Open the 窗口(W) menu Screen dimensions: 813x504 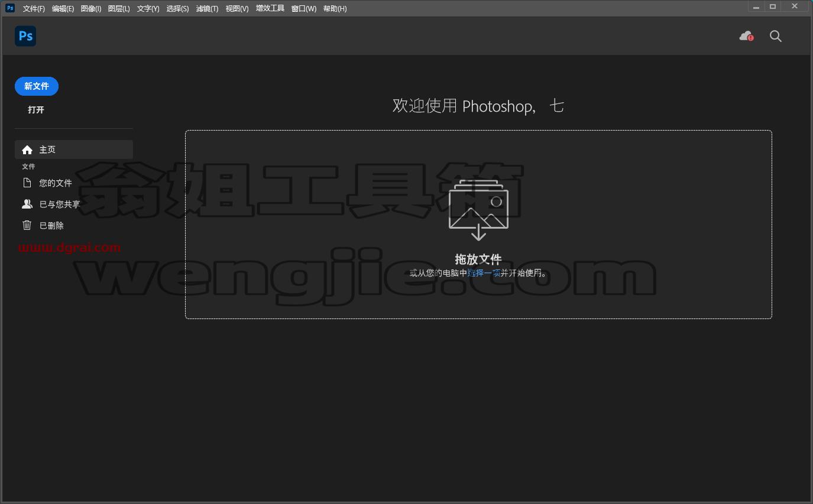click(x=304, y=8)
